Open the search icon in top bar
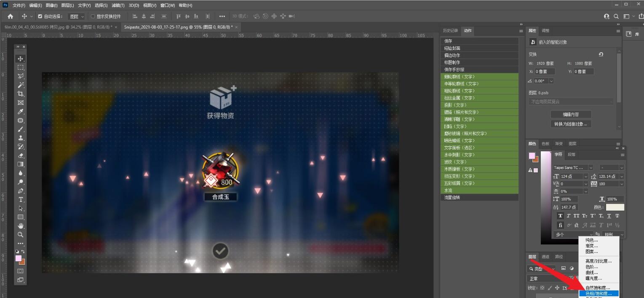 click(x=616, y=16)
